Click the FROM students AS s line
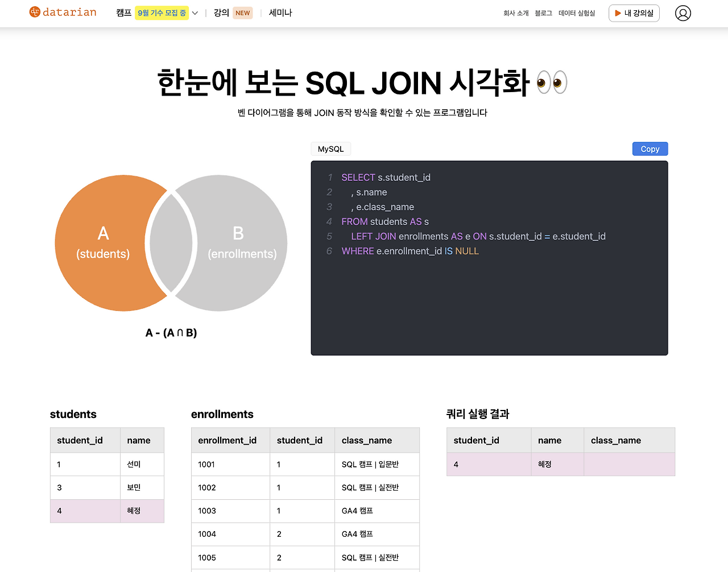The image size is (728, 572). 385,222
